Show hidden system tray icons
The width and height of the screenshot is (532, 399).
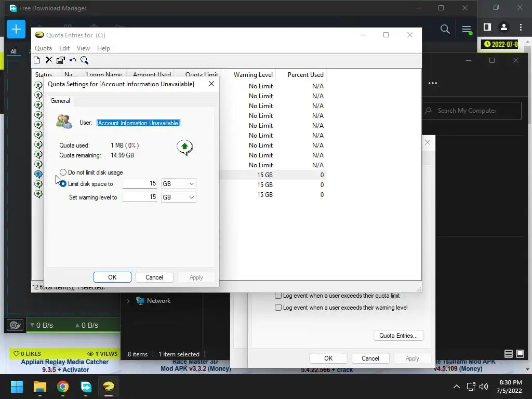pos(457,387)
